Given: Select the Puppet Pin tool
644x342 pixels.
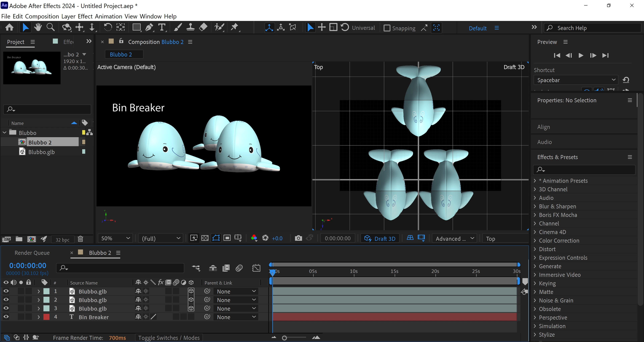Looking at the screenshot, I should (234, 27).
